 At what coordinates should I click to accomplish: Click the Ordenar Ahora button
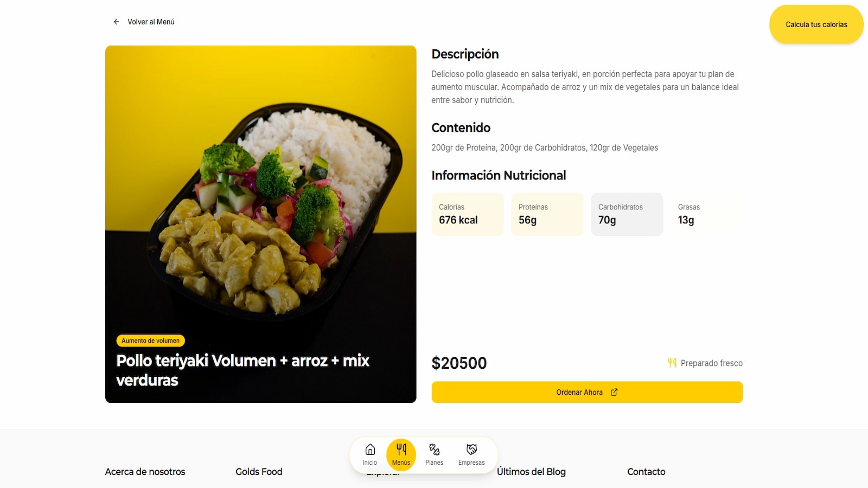click(x=586, y=392)
